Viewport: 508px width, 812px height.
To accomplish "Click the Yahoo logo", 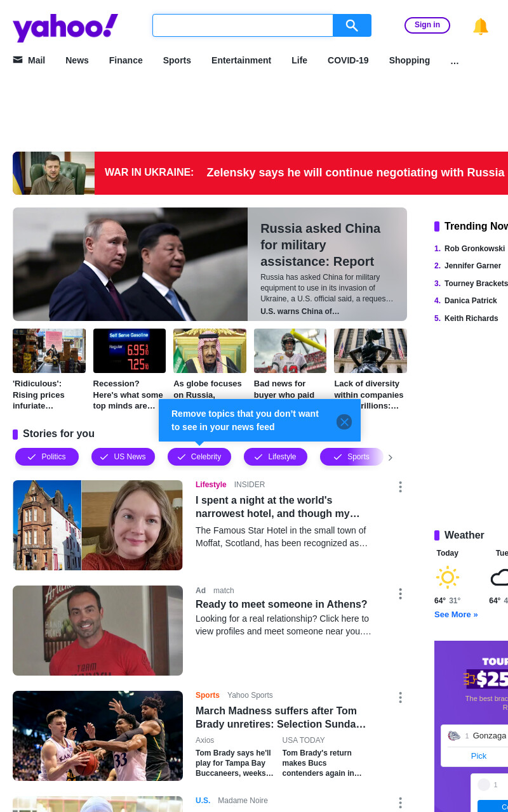I will point(65,27).
